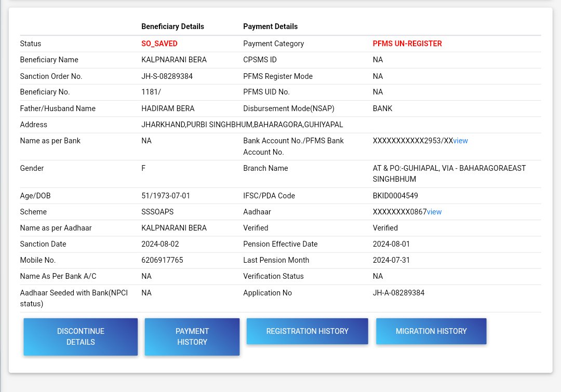This screenshot has height=392, width=561.
Task: Click the Beneficiary Details column header
Action: pos(172,26)
